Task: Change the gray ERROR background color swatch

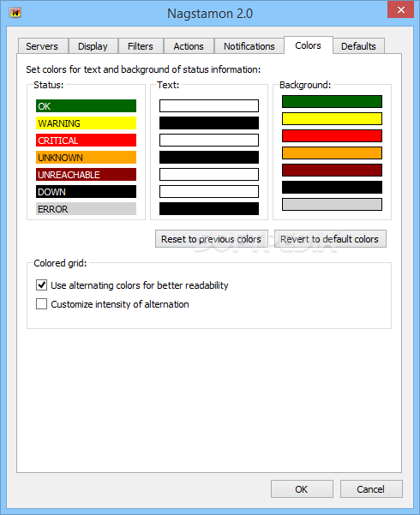Action: point(332,204)
